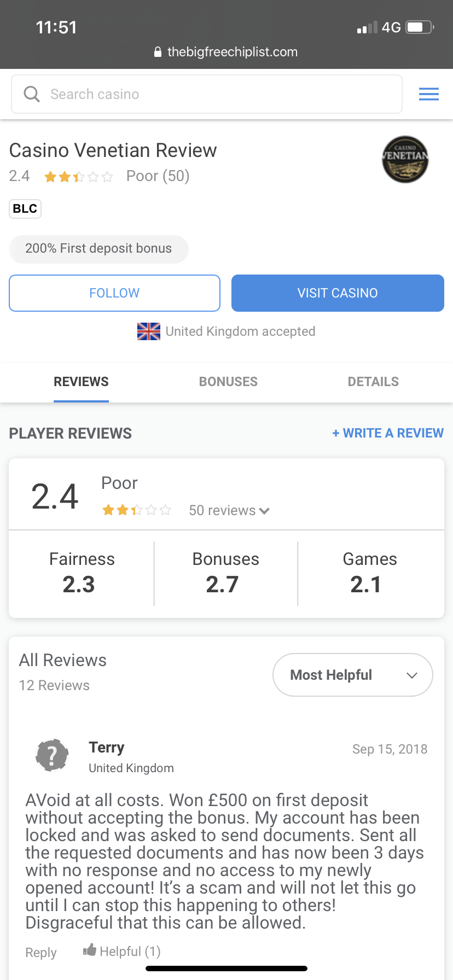This screenshot has height=980, width=453.
Task: Tap the star rating under the title
Action: click(79, 177)
